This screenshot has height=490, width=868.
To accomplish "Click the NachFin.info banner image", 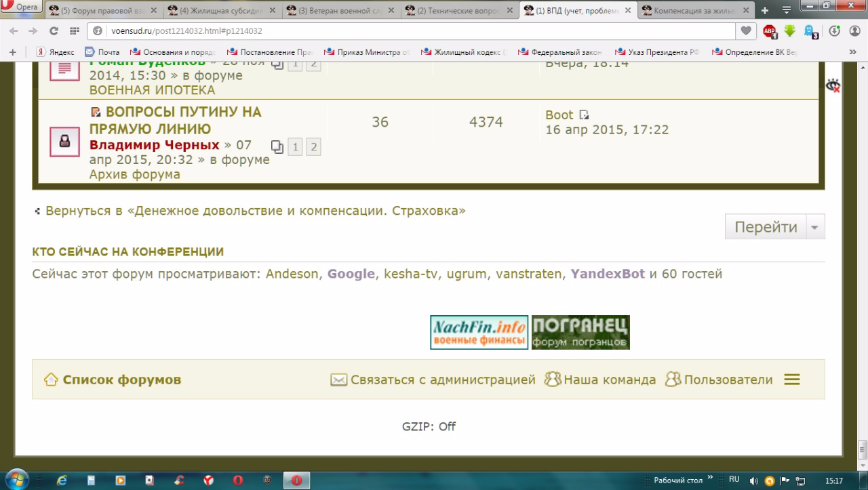I will click(x=479, y=333).
